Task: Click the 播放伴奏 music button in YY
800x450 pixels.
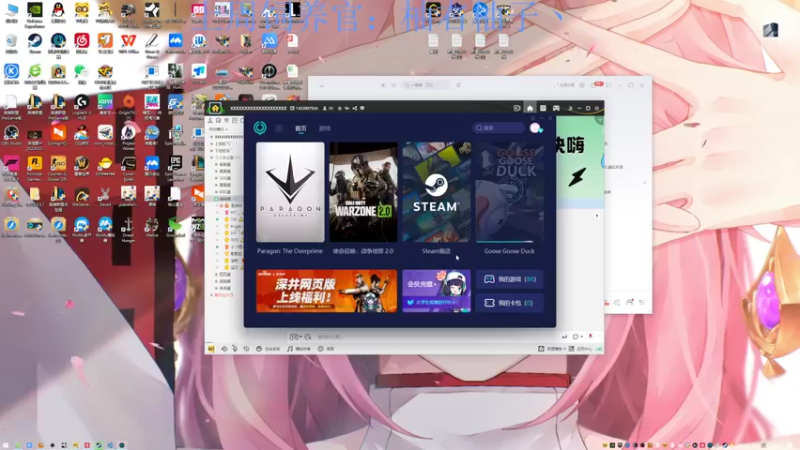Action: [299, 349]
